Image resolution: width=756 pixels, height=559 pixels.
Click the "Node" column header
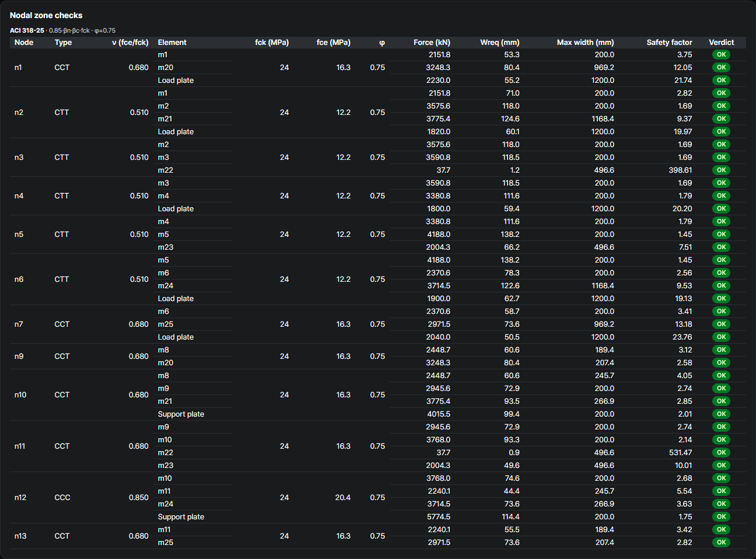24,43
